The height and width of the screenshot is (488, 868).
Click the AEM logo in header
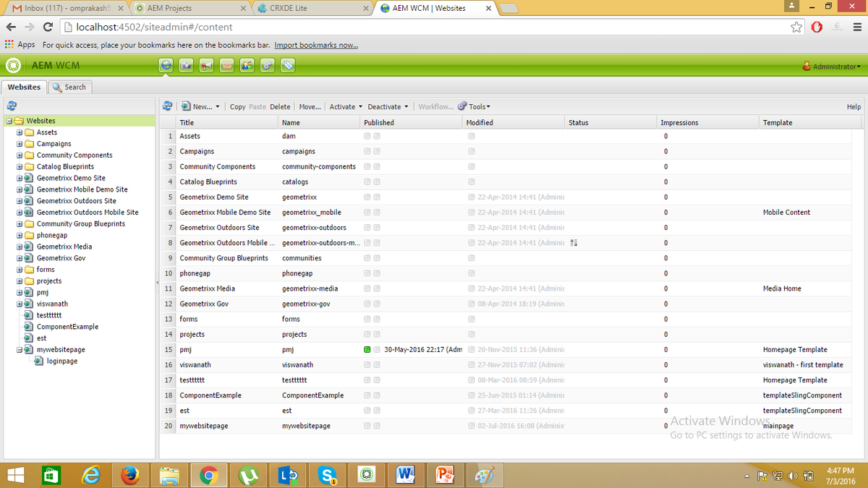pyautogui.click(x=12, y=66)
